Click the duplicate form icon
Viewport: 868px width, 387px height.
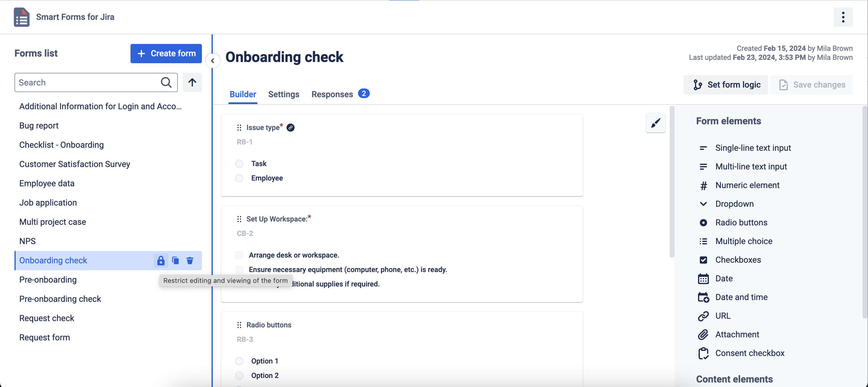click(175, 260)
